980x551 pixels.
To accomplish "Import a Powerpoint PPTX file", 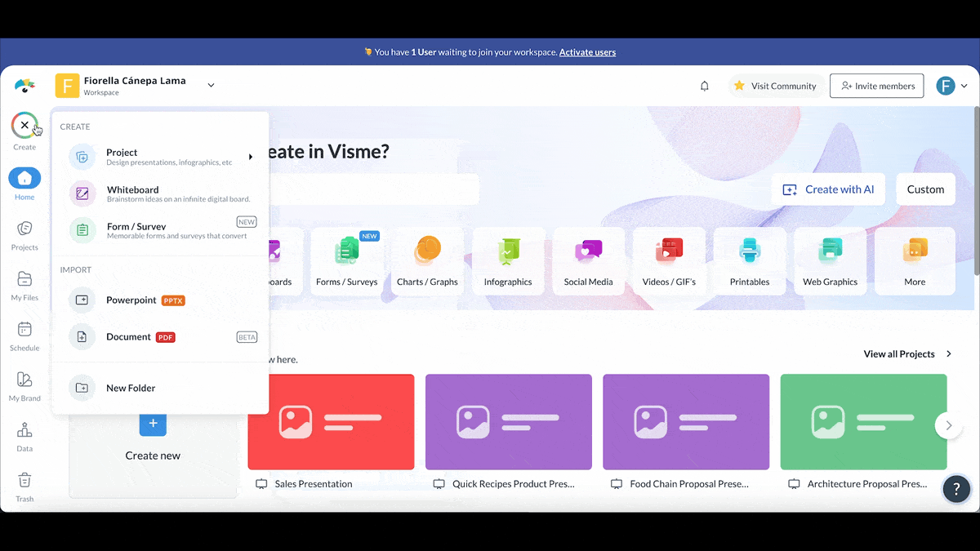I will [161, 300].
